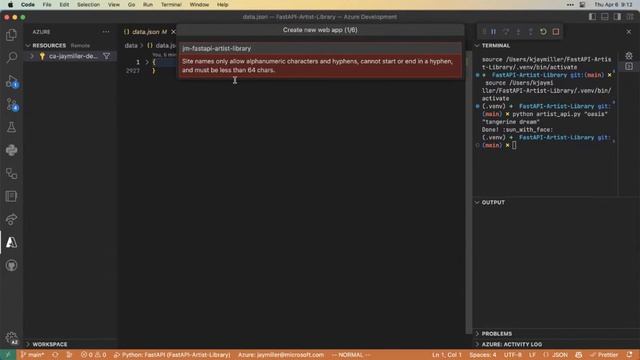Screen dimensions: 640x360
Task: Expand the PROBLEMS section
Action: point(496,333)
